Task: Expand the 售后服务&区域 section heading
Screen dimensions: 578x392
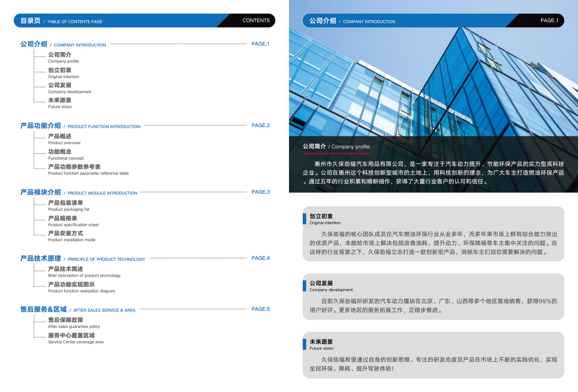Action: [x=43, y=309]
